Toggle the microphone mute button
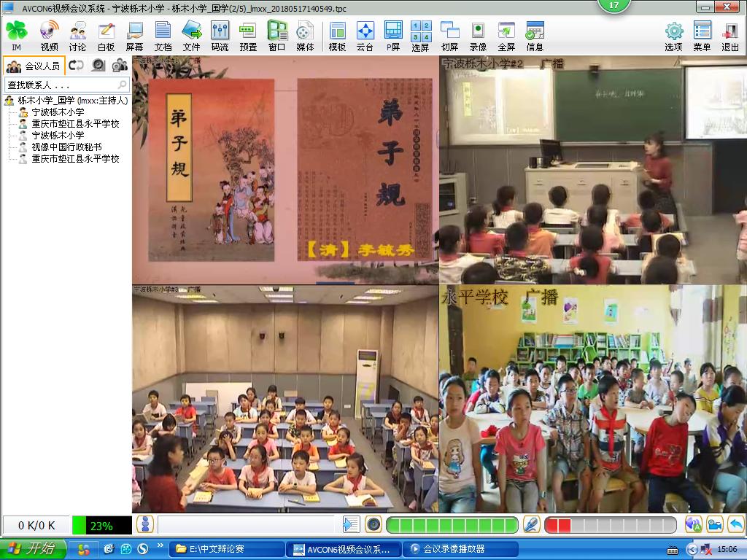Viewport: 747px width, 560px height. click(x=531, y=524)
